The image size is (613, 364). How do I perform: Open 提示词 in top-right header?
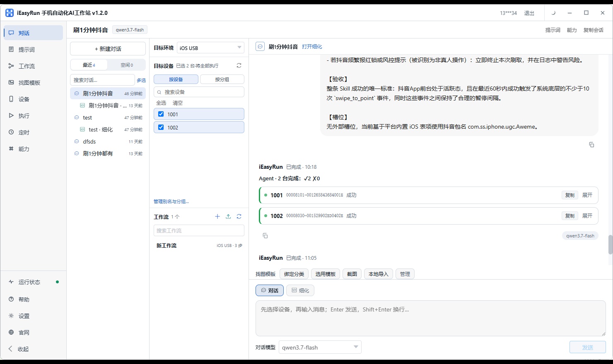(x=553, y=30)
